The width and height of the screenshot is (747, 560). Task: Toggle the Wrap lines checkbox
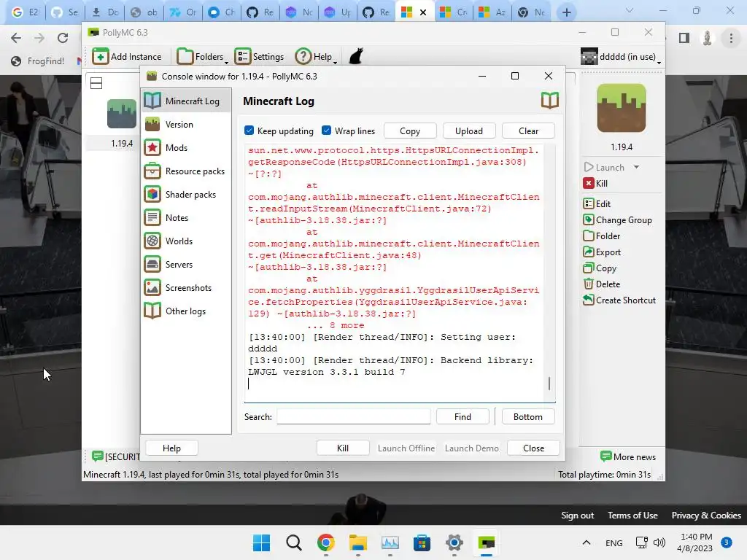point(326,131)
